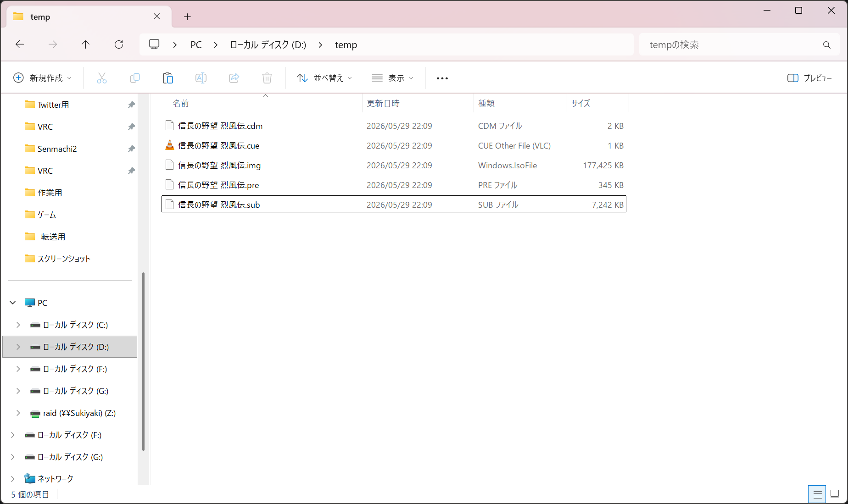Open the See more ellipsis menu
The image size is (848, 504).
pyautogui.click(x=442, y=78)
